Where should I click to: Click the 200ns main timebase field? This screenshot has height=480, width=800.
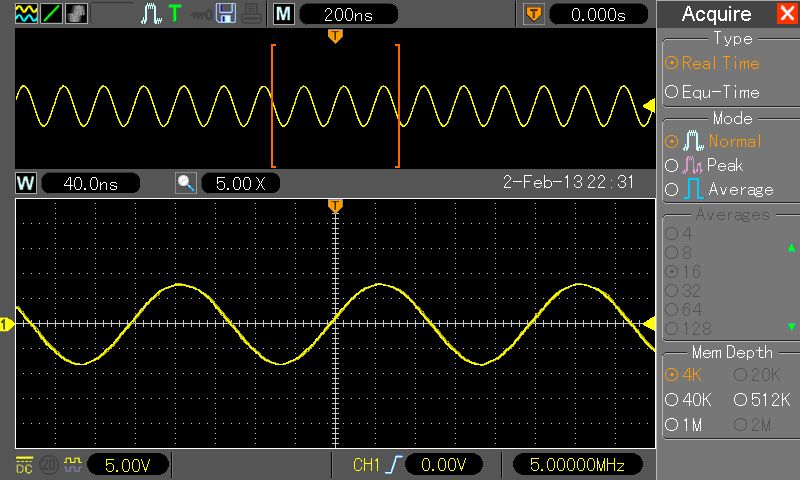click(x=348, y=14)
